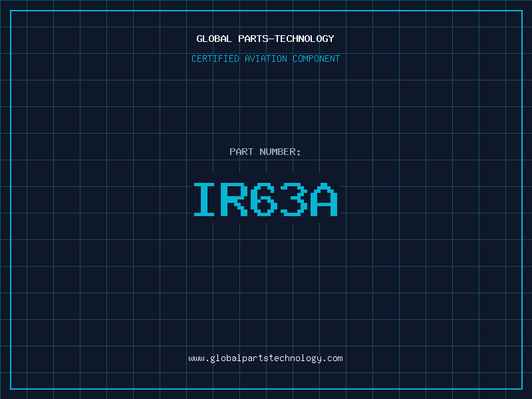Click the word NUMBER: in the label
532x399 pixels.
(x=280, y=152)
